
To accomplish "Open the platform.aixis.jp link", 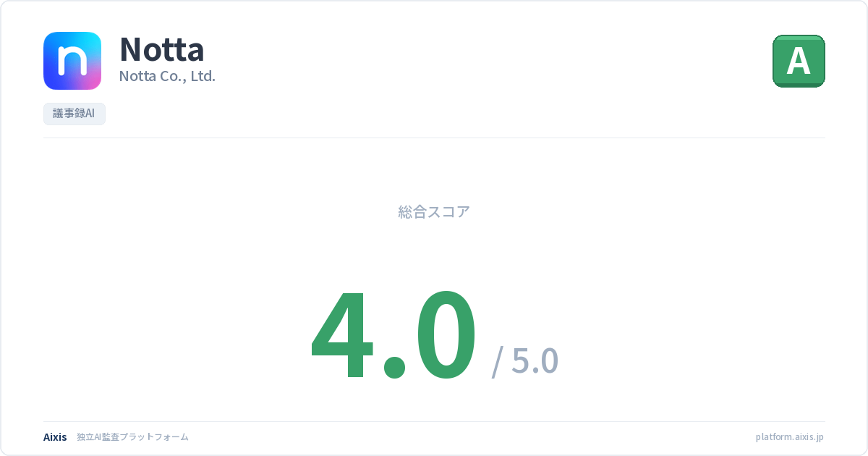I will [x=789, y=437].
